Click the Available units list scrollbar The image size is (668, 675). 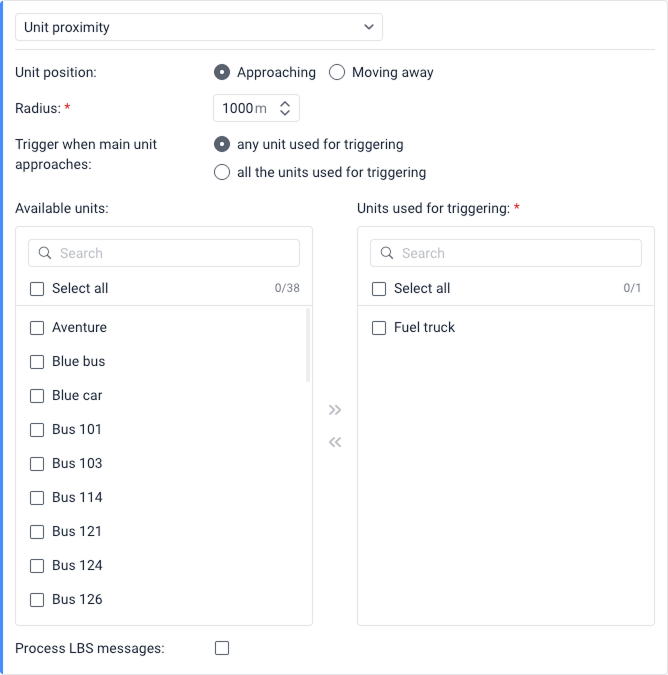(307, 345)
